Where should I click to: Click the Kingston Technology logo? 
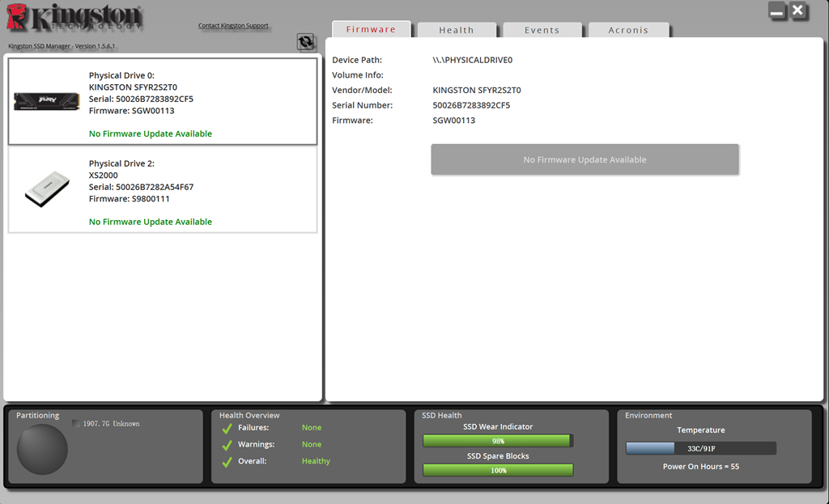click(x=74, y=18)
